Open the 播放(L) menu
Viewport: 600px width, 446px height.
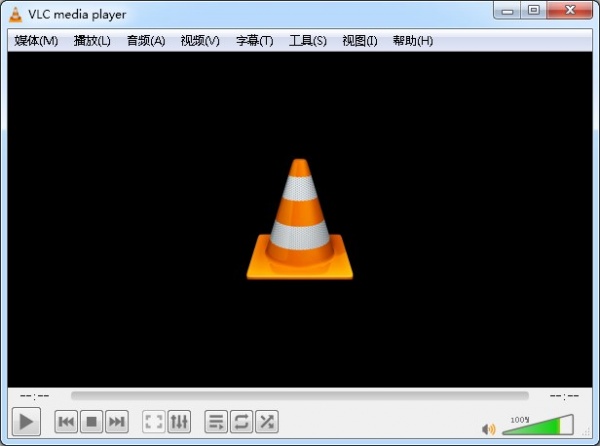point(92,41)
